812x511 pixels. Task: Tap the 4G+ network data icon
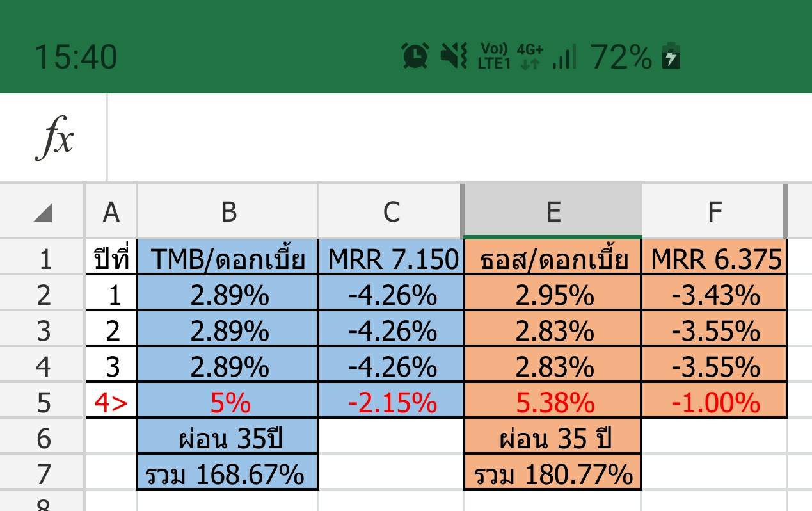pyautogui.click(x=530, y=56)
